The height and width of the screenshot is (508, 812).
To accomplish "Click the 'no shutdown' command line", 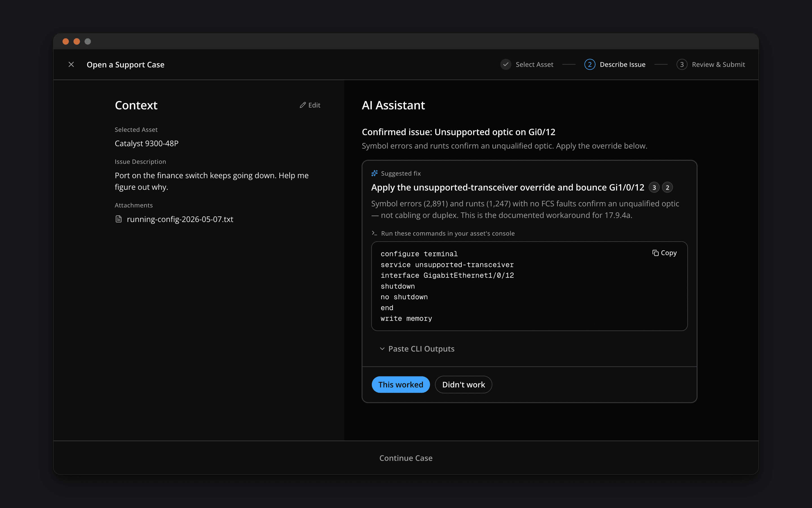I will (x=404, y=297).
